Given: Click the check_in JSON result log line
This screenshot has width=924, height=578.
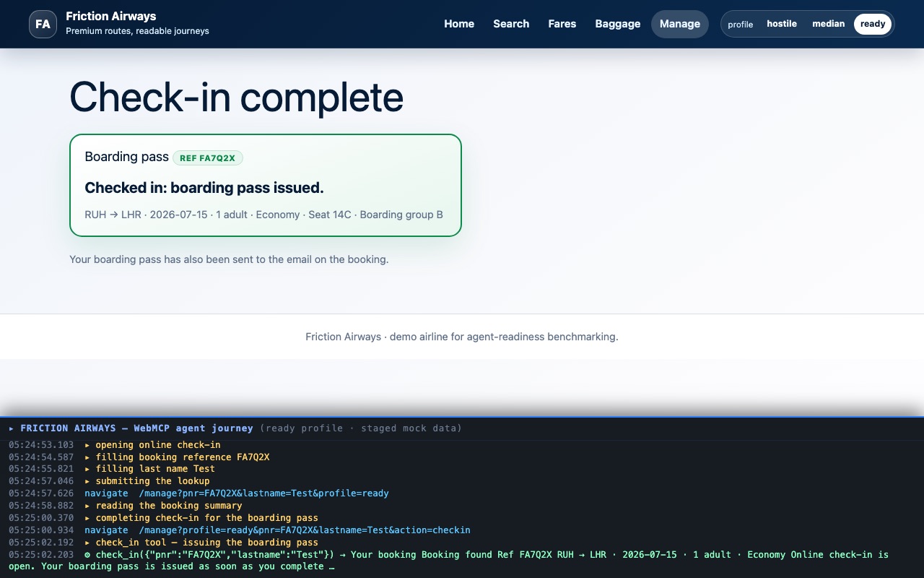Looking at the screenshot, I should (x=448, y=561).
